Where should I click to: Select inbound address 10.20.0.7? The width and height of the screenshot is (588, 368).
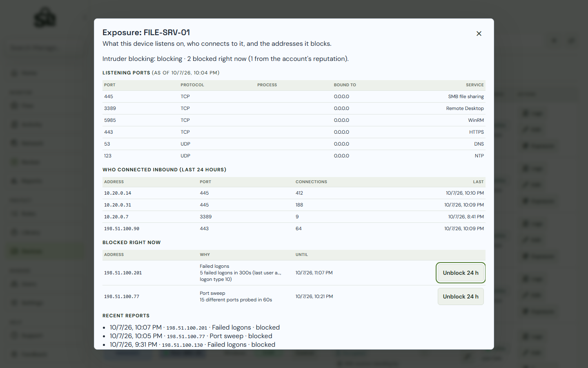click(116, 217)
